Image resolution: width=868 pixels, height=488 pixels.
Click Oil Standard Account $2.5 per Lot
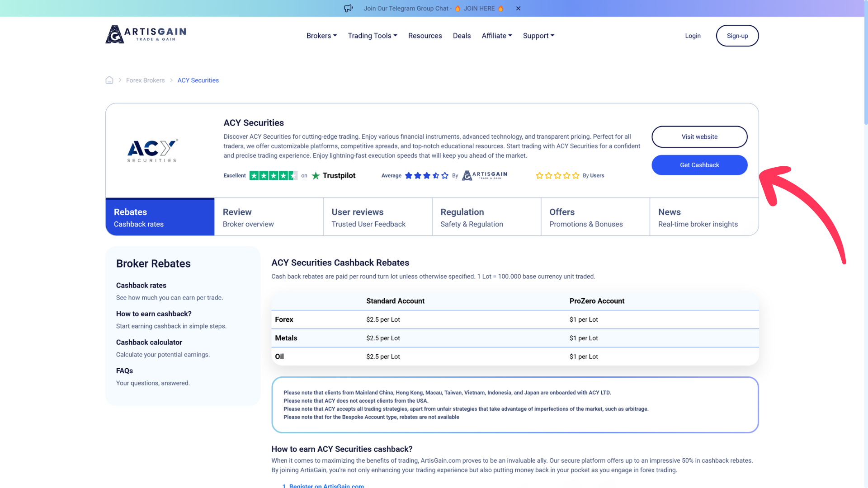coord(383,357)
